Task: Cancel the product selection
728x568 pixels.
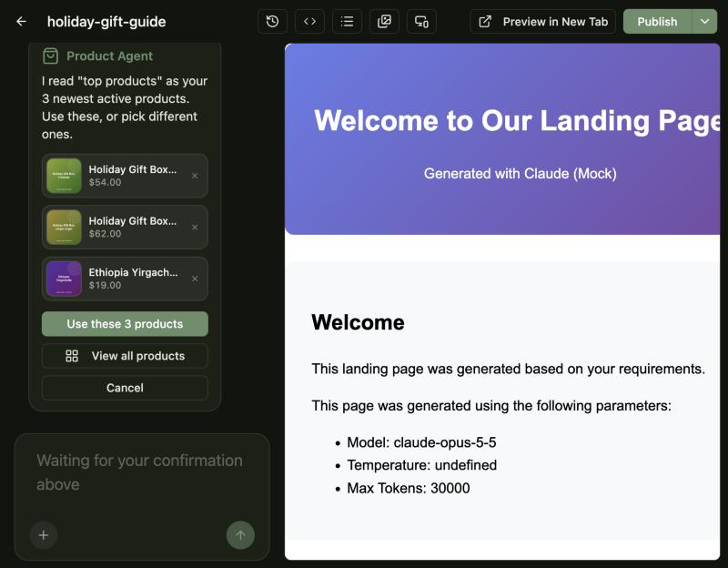Action: tap(125, 388)
